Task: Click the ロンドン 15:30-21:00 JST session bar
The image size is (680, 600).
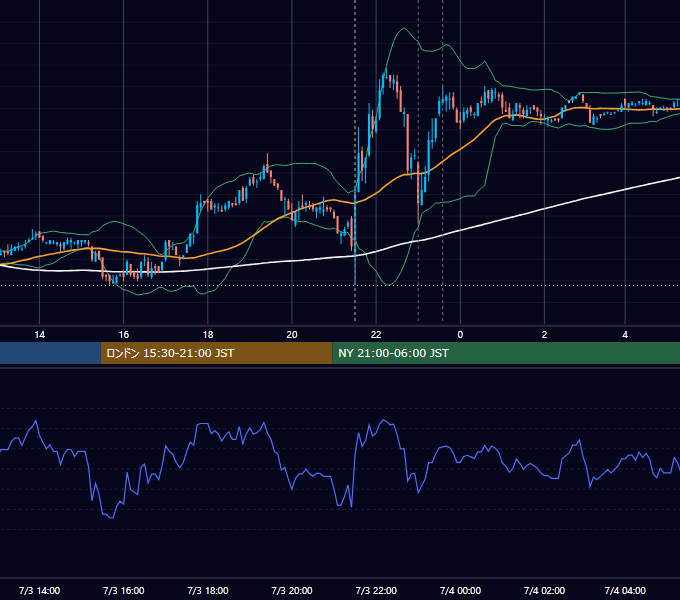Action: click(216, 353)
